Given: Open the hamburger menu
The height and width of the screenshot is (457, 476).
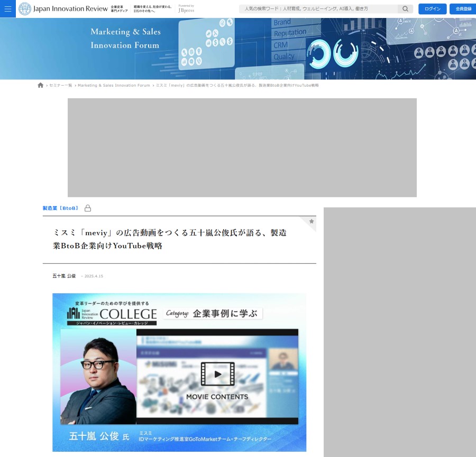Looking at the screenshot, I should 8,9.
